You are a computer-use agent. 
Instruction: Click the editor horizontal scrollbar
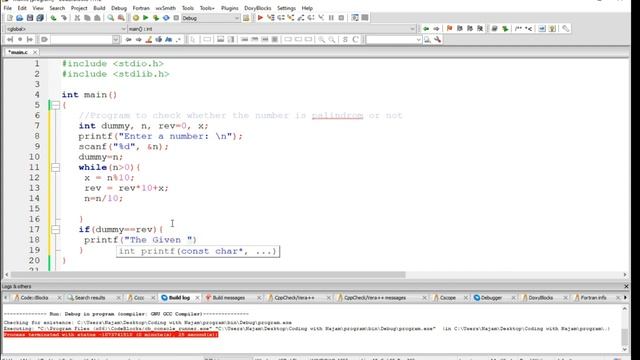[208, 275]
